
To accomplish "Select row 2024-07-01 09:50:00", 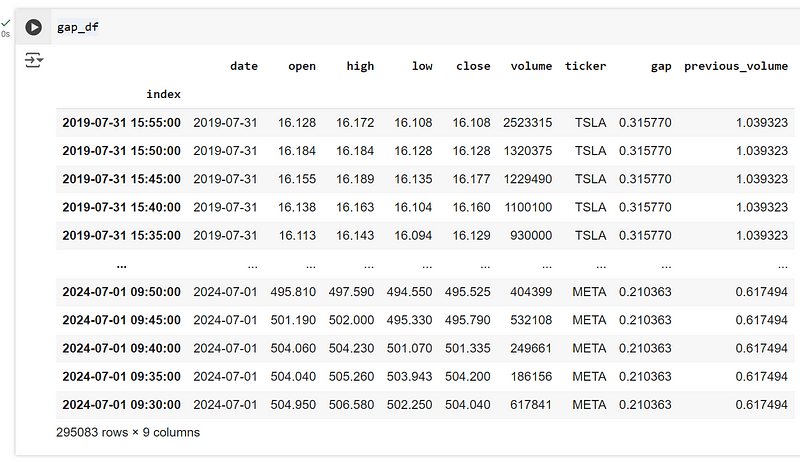I will pyautogui.click(x=425, y=292).
